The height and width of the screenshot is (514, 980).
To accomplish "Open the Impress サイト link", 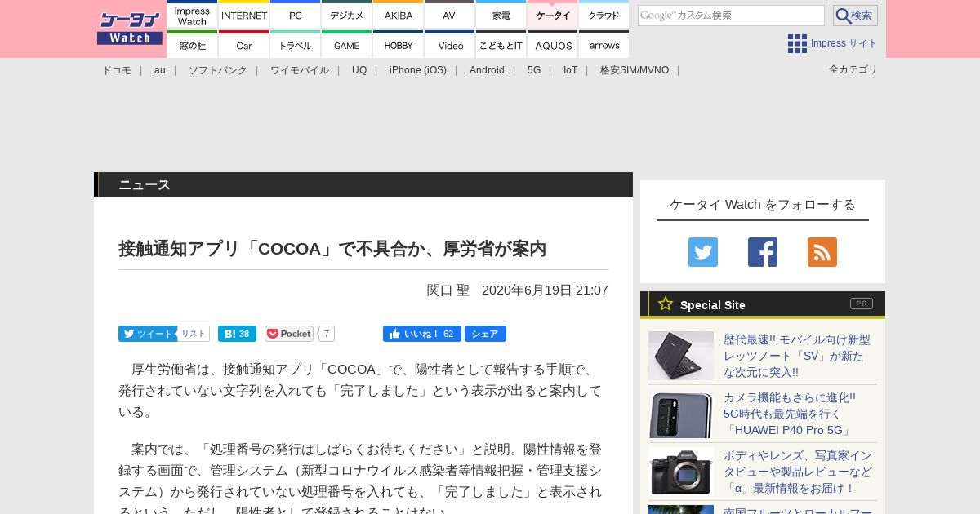I will [x=844, y=43].
